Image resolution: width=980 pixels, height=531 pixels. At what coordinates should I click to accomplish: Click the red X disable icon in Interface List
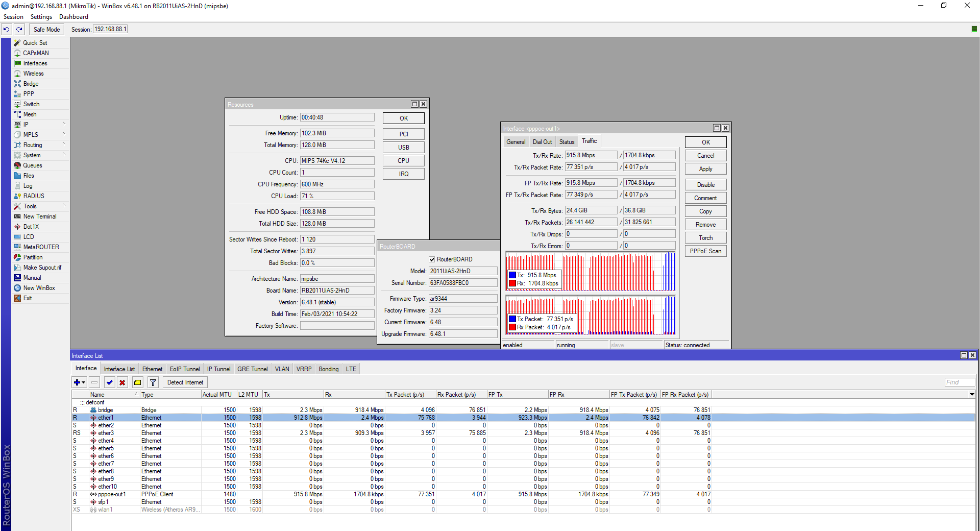pos(122,382)
